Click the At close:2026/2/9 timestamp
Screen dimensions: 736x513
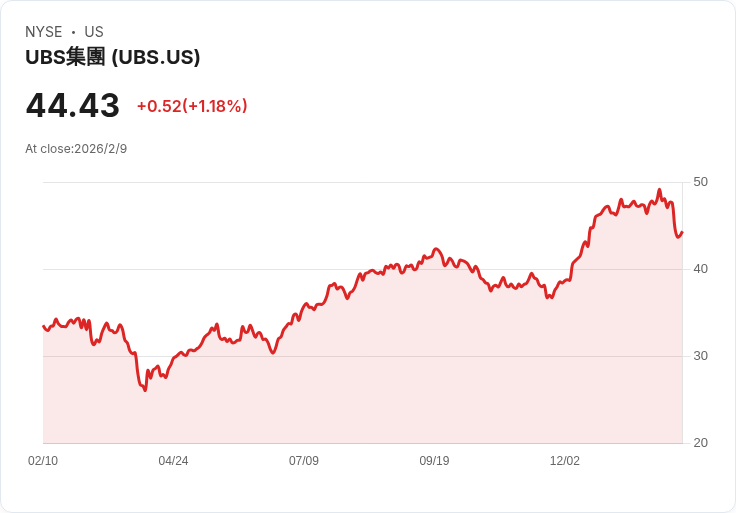[76, 149]
